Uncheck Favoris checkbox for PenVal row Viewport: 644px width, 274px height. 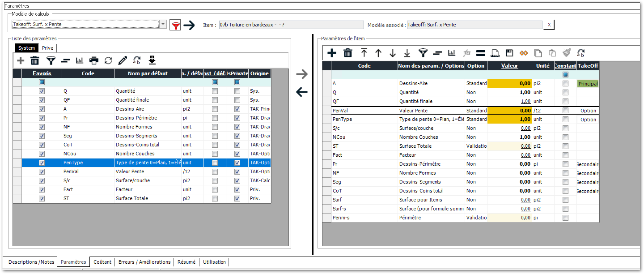[x=42, y=171]
